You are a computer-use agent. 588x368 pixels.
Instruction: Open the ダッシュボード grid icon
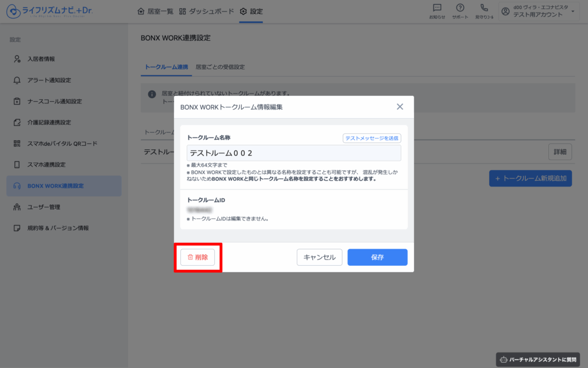click(x=183, y=11)
